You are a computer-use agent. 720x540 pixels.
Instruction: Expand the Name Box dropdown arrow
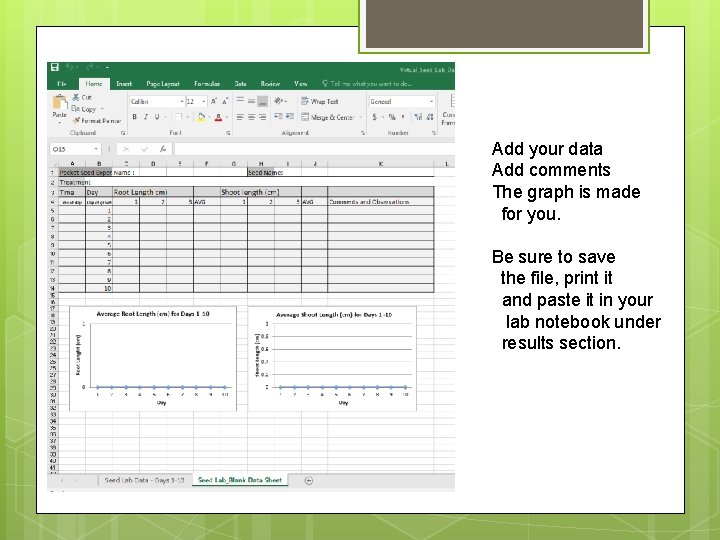tap(96, 149)
